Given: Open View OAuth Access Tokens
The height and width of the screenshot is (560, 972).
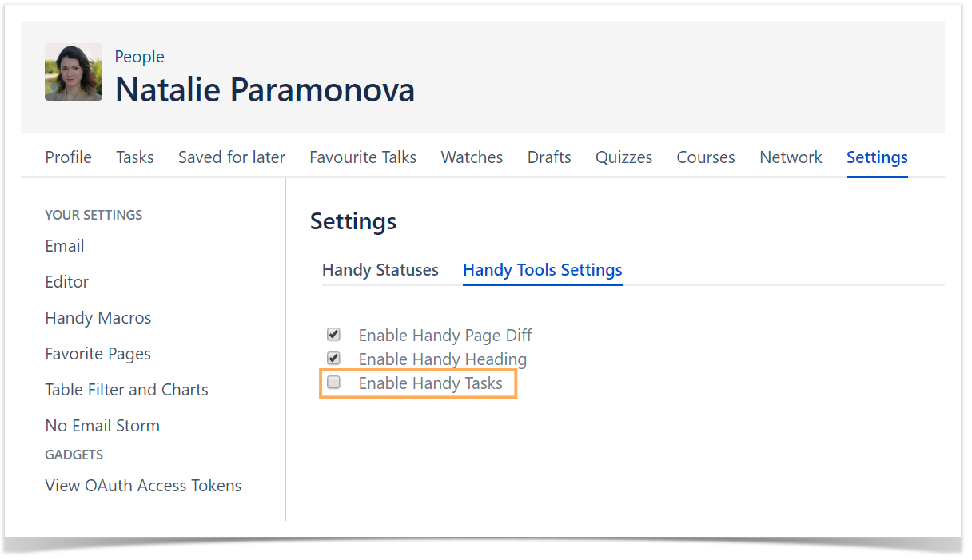Looking at the screenshot, I should coord(144,486).
